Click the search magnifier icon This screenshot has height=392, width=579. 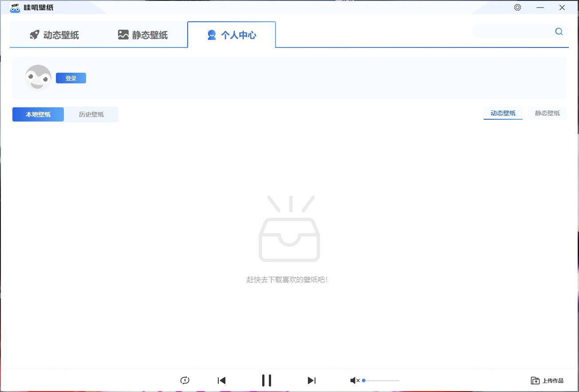[559, 31]
